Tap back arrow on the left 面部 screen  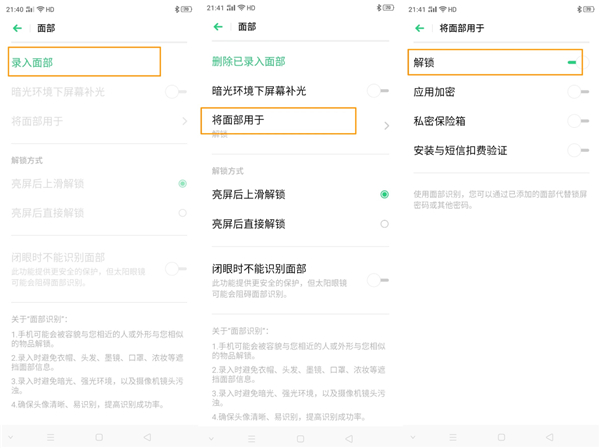click(x=17, y=28)
